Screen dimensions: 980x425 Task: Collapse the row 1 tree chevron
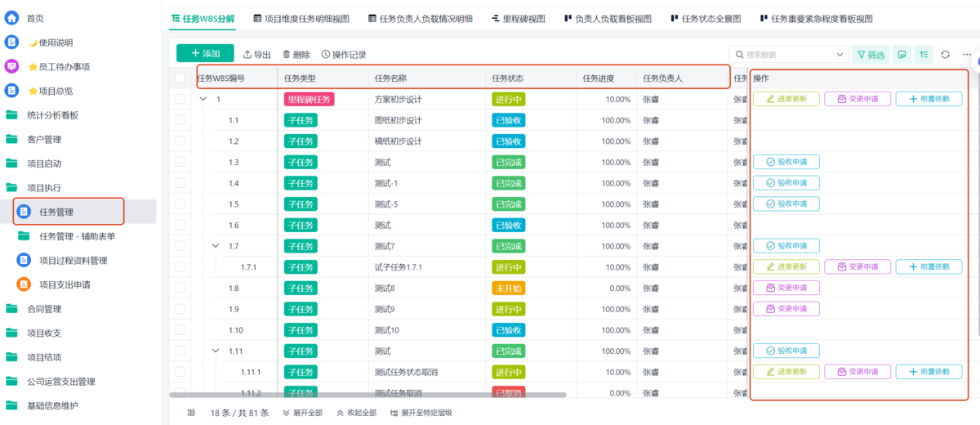click(x=203, y=100)
